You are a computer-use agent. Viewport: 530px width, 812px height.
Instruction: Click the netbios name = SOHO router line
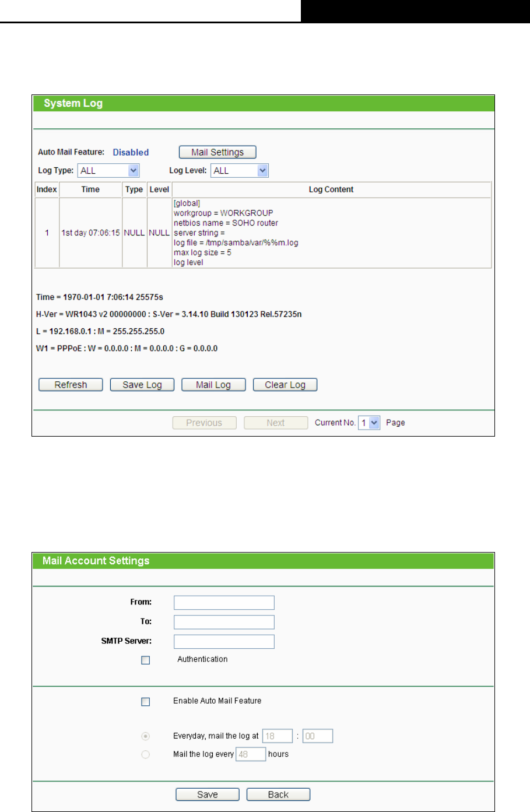click(226, 223)
